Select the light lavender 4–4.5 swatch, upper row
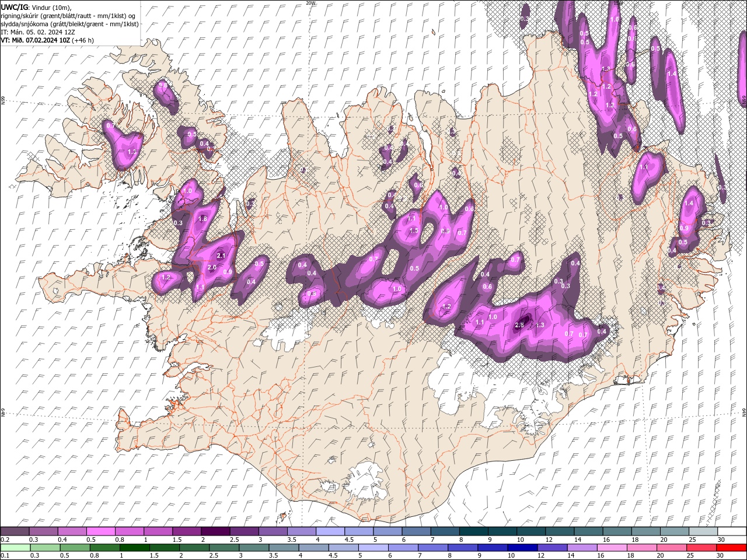 [331, 531]
